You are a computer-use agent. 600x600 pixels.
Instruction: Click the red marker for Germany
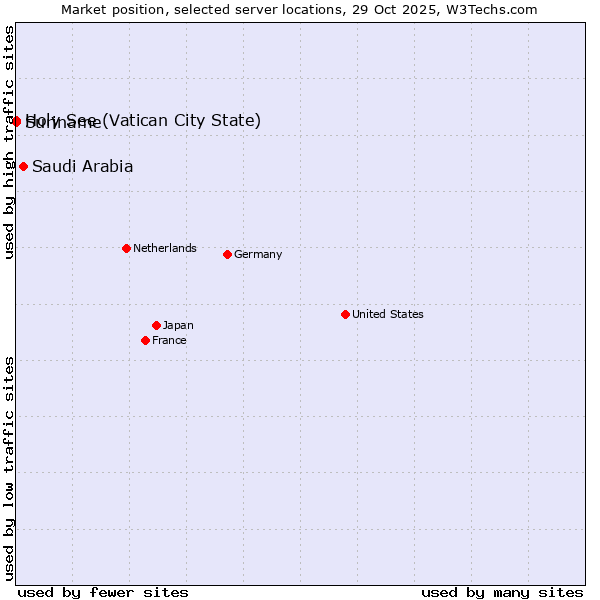pyautogui.click(x=227, y=254)
